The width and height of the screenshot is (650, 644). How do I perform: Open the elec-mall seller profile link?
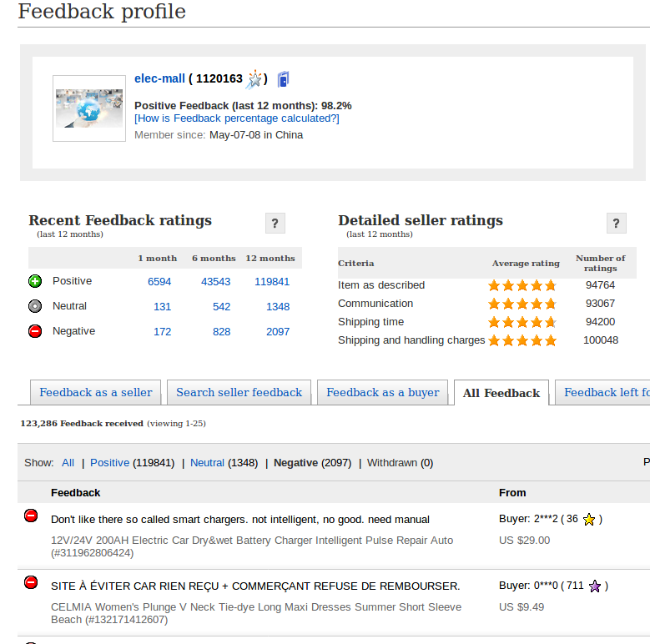coord(159,79)
